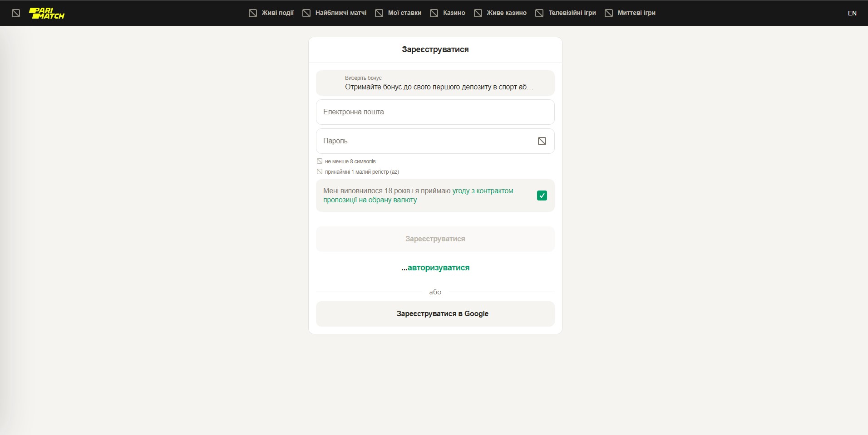
Task: Open Миттєві ігри
Action: pos(636,13)
